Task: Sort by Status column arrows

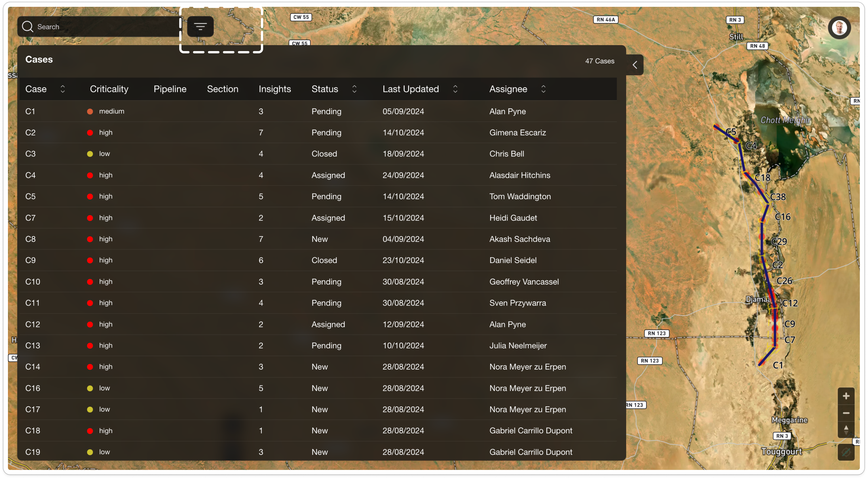Action: [x=354, y=89]
